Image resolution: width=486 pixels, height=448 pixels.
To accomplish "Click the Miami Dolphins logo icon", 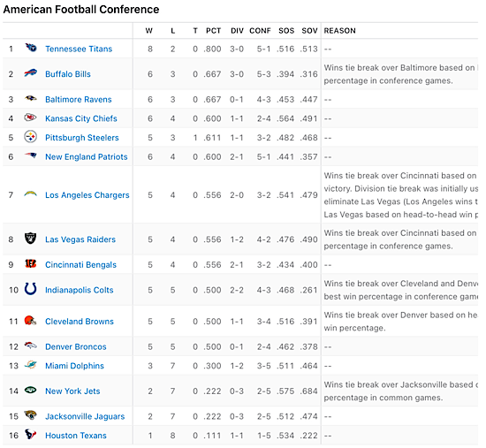I will [x=31, y=365].
